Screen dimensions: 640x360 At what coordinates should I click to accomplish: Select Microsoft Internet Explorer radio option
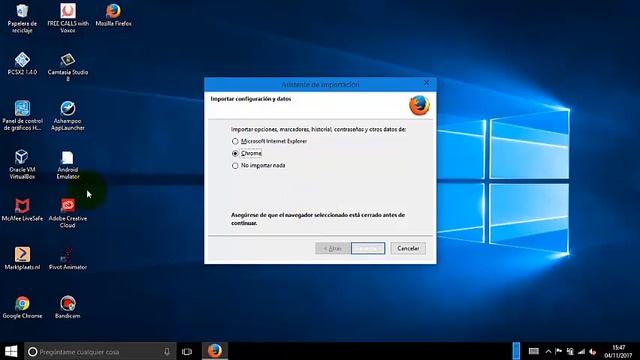[269, 141]
